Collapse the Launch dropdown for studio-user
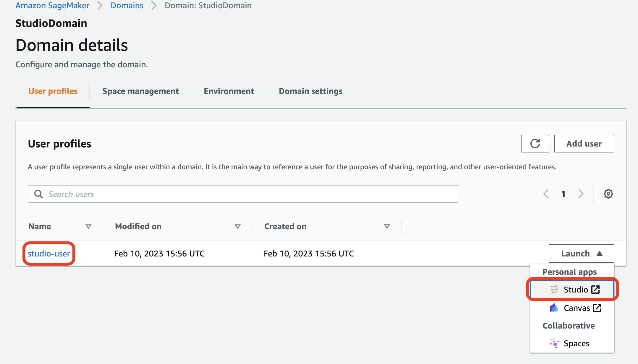The image size is (638, 364). [x=581, y=253]
